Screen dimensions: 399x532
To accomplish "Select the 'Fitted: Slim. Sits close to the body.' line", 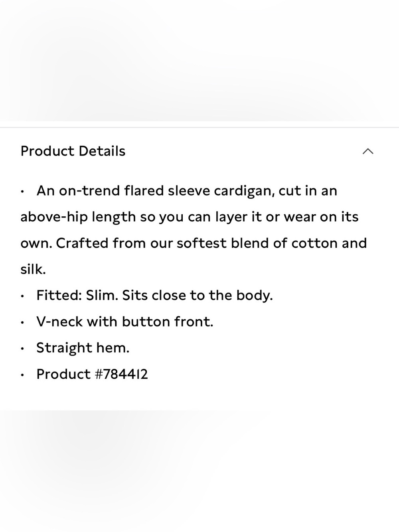I will click(x=154, y=295).
